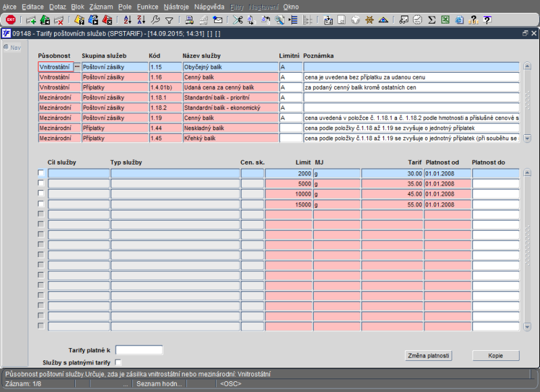Click the sort descending Z-A icon
The width and height of the screenshot is (540, 392).
(x=141, y=20)
